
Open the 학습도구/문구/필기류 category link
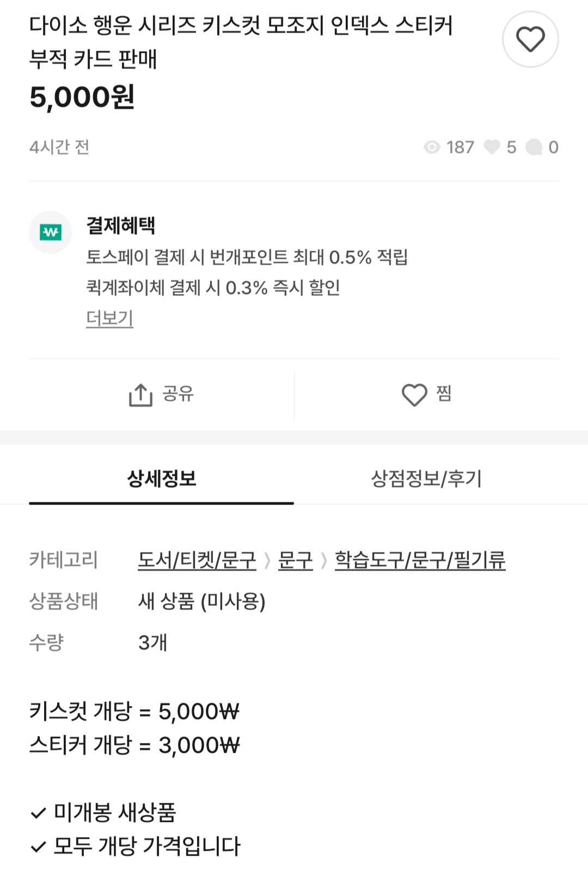(x=420, y=560)
